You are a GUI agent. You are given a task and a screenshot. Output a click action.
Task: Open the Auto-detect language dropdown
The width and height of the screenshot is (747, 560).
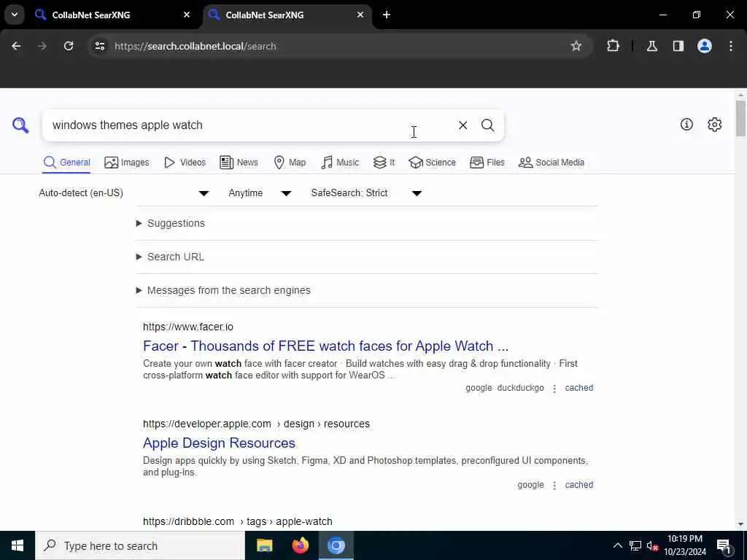tap(124, 192)
